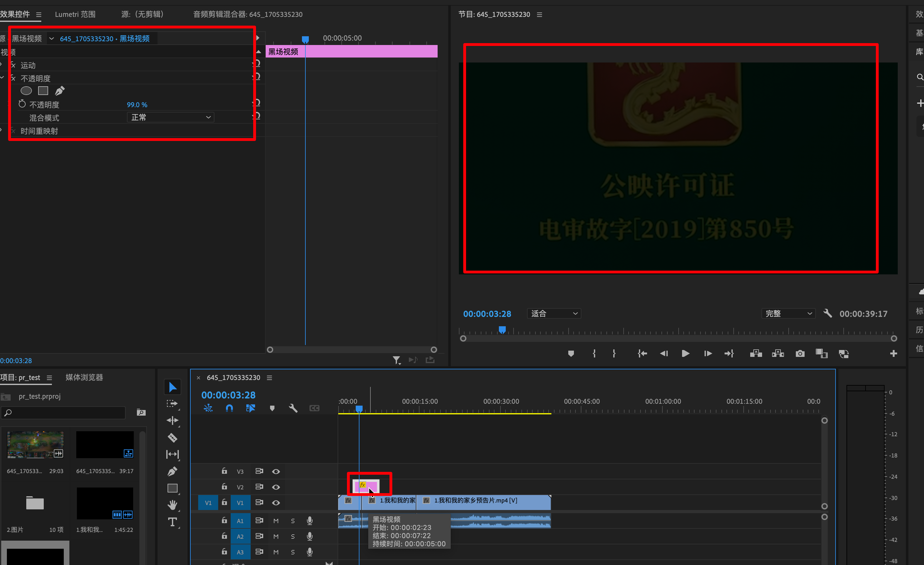Click timeline playhead marker
924x565 pixels.
(359, 409)
